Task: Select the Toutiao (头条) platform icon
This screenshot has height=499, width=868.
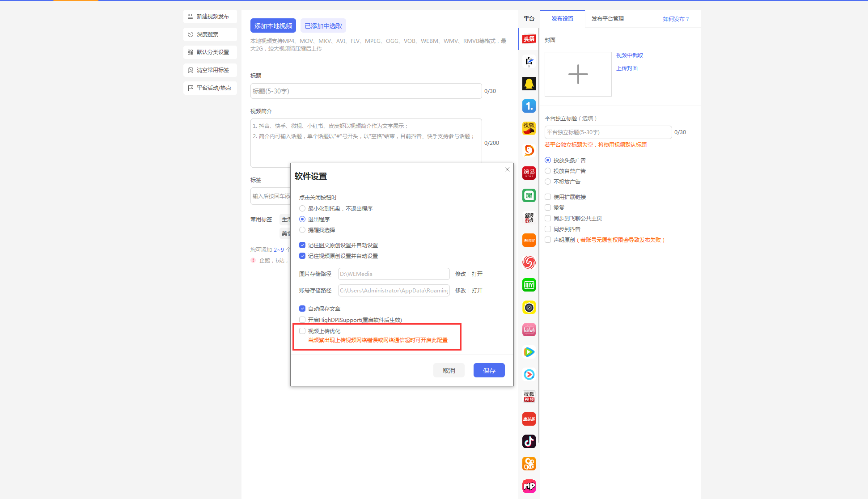Action: pyautogui.click(x=529, y=39)
